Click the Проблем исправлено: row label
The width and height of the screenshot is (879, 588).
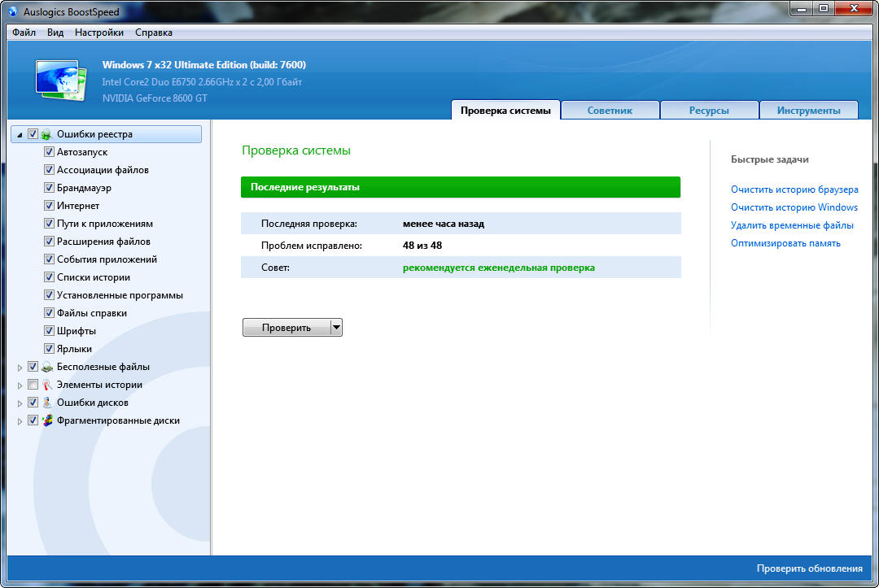coord(311,246)
